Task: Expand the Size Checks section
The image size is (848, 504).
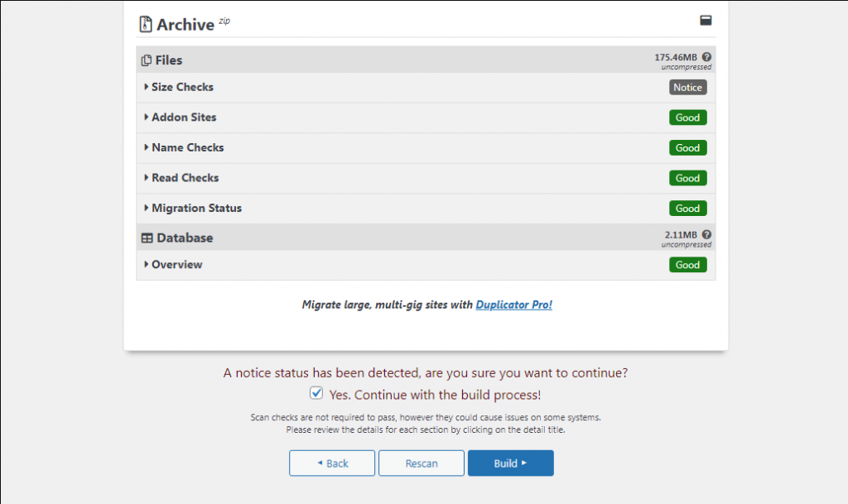Action: 179,87
